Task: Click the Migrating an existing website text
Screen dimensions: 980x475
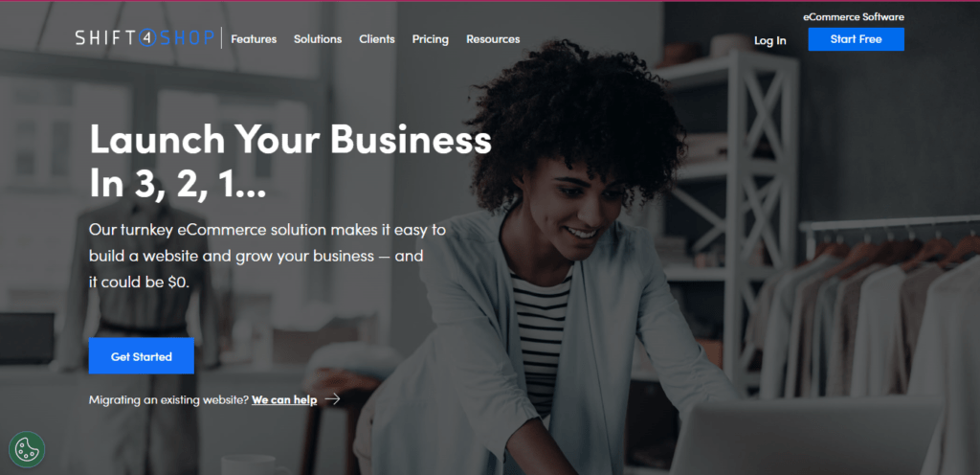Action: [x=168, y=400]
